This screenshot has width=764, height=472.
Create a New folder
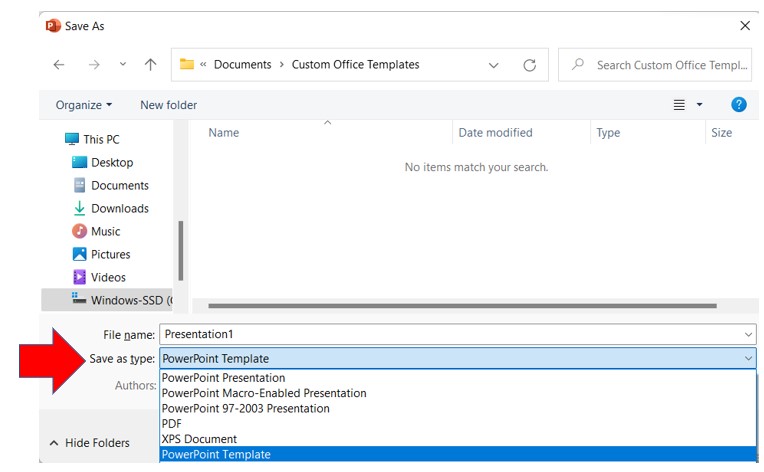(x=169, y=105)
